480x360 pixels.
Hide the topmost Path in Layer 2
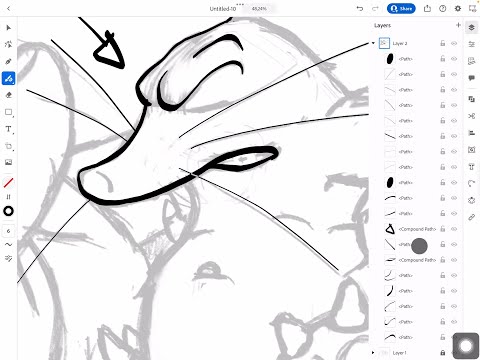tap(454, 59)
